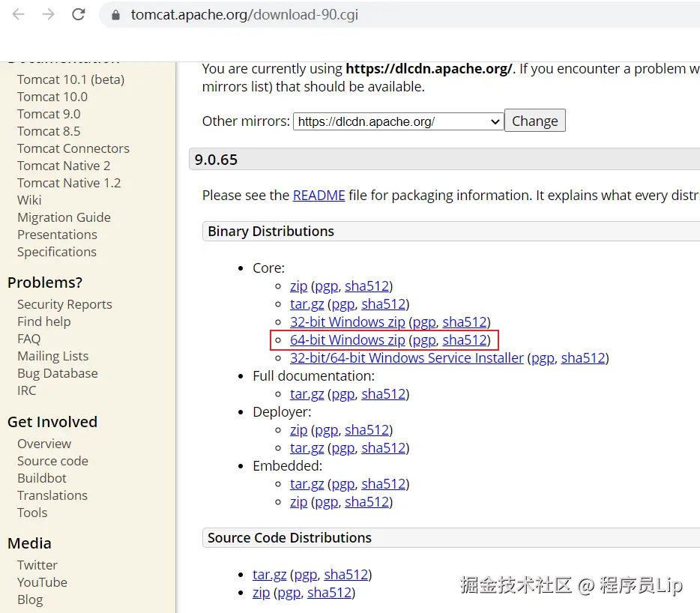Open the Migration Guide link
This screenshot has height=613, width=700.
pyautogui.click(x=64, y=217)
